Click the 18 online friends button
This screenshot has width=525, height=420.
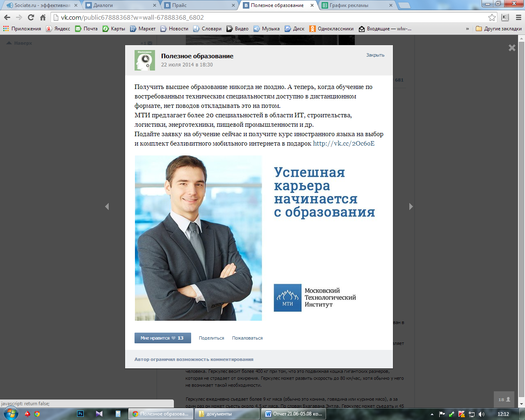(504, 399)
